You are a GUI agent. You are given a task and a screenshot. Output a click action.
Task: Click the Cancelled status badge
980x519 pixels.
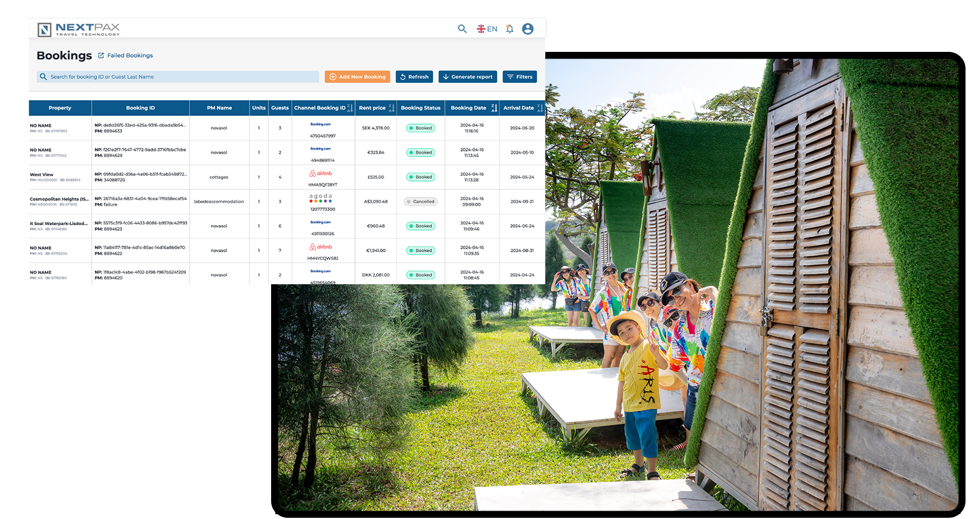(x=420, y=202)
